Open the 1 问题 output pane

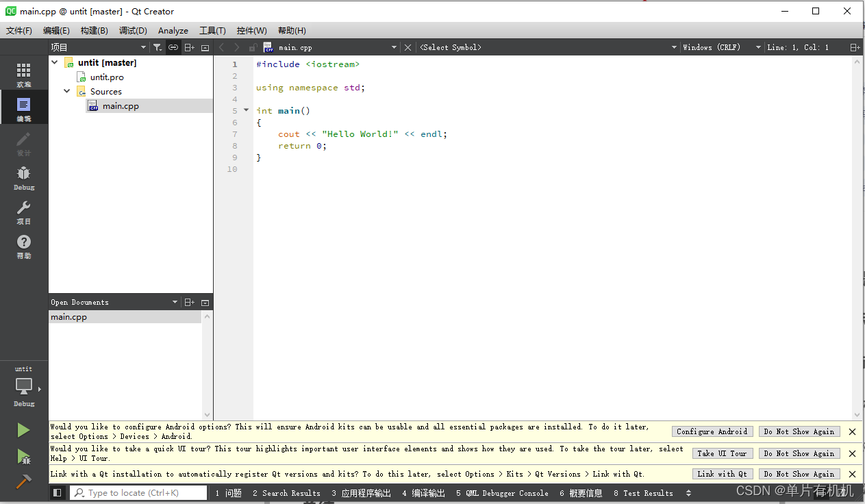click(x=229, y=493)
